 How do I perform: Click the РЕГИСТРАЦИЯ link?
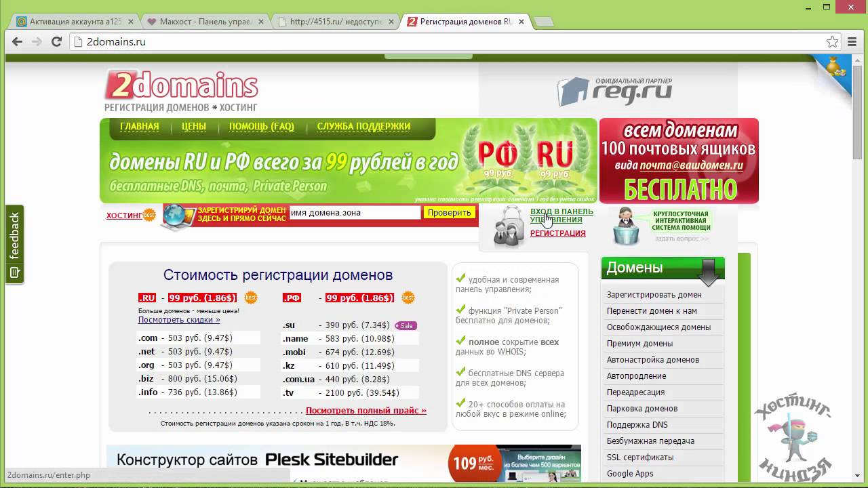[x=557, y=233]
